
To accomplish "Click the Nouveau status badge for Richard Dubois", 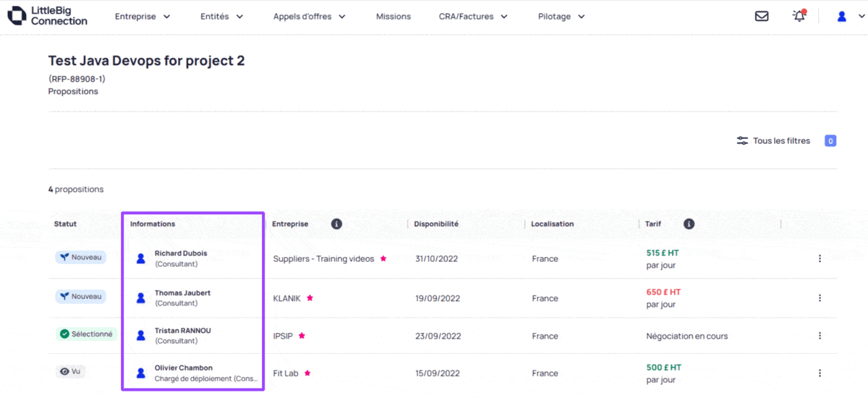I will (81, 257).
